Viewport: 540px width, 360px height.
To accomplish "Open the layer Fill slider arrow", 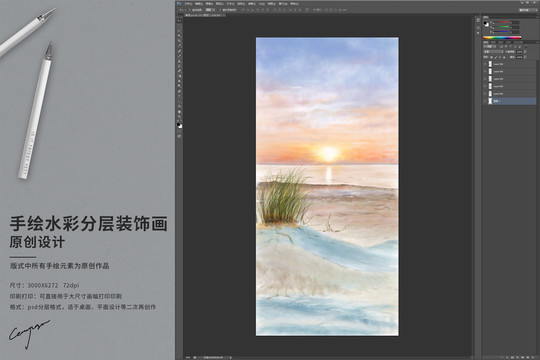I will tap(525, 57).
